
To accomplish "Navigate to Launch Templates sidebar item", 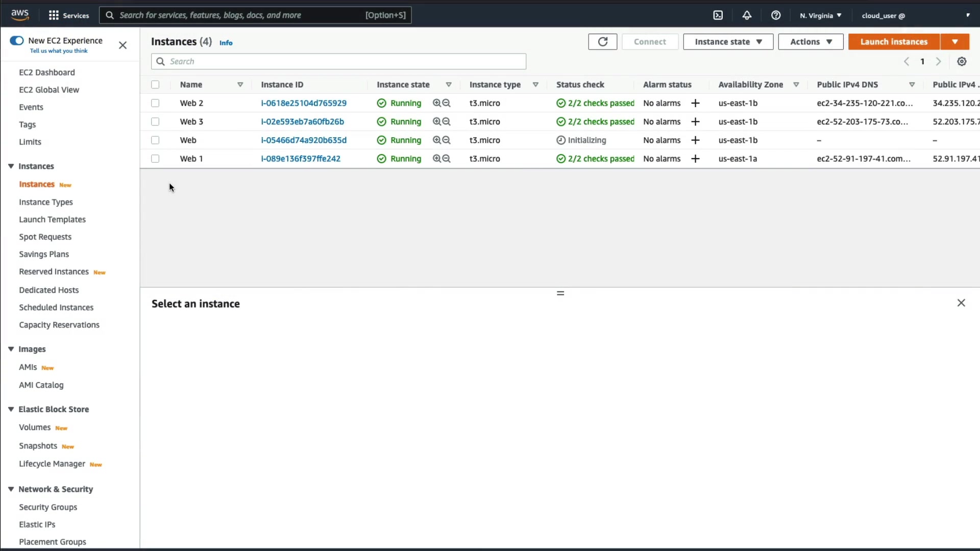I will (x=52, y=219).
